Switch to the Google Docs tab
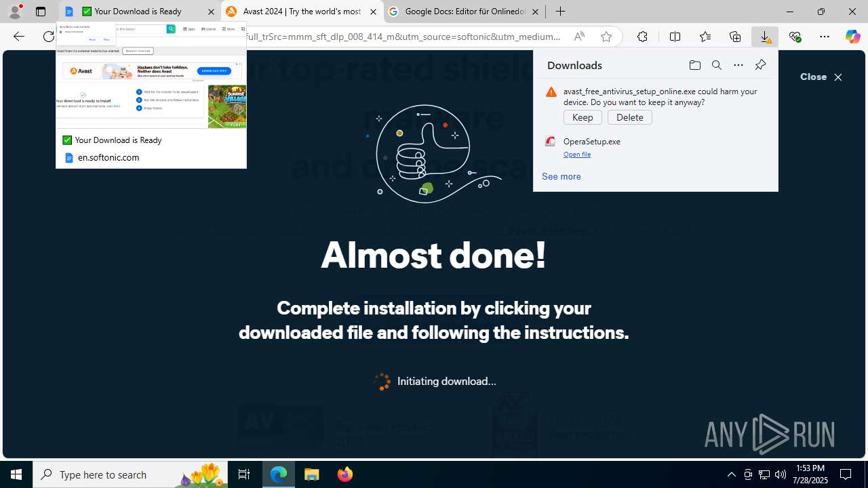This screenshot has height=488, width=868. [x=465, y=12]
